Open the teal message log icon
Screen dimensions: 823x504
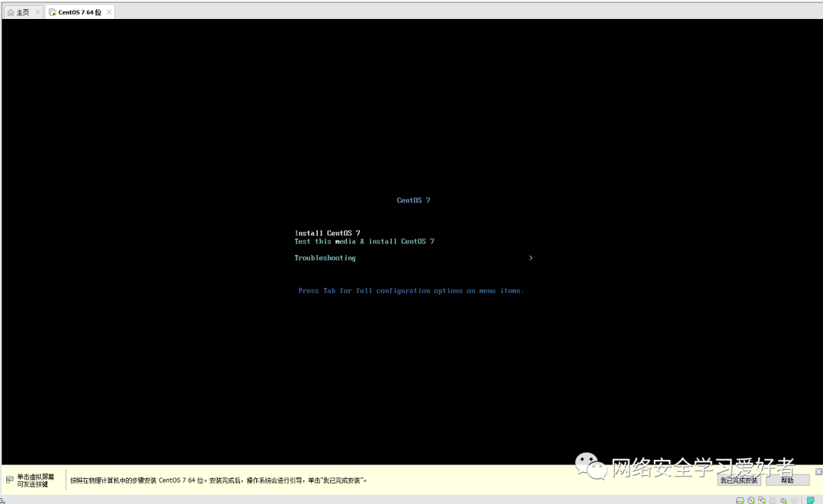[x=810, y=500]
